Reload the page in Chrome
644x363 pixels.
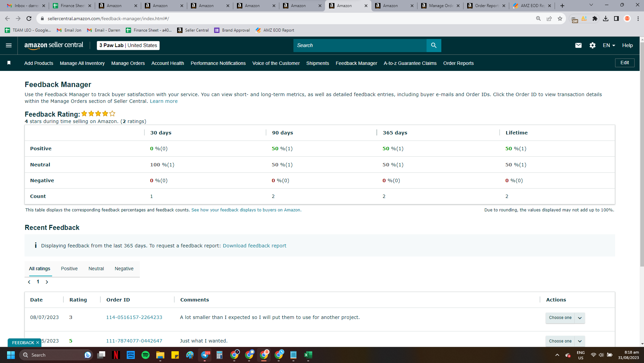[29, 18]
